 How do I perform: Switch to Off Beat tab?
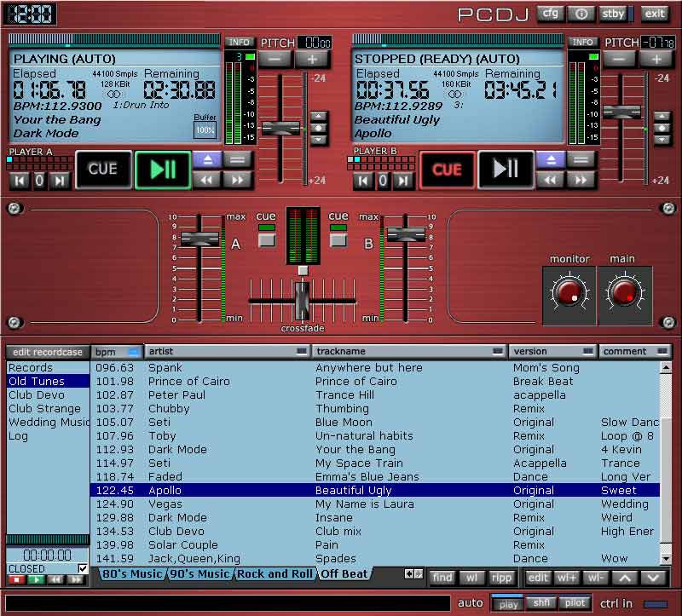[x=344, y=574]
